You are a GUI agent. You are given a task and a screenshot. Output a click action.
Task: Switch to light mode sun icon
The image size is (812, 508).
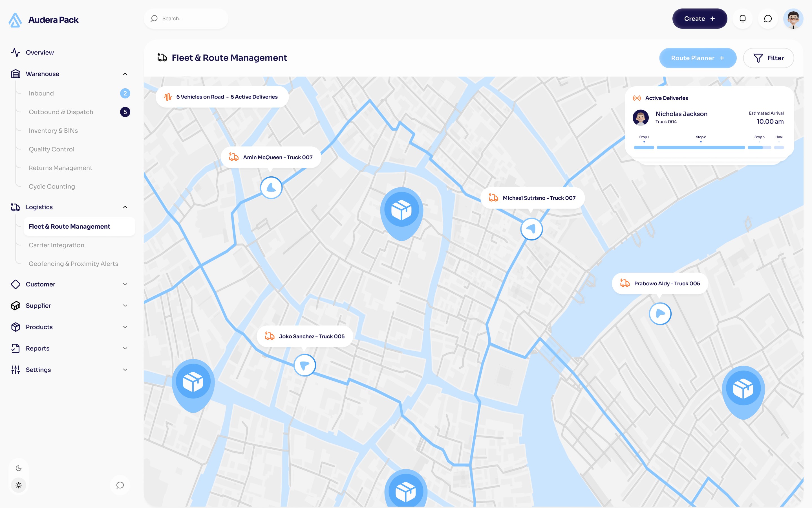click(x=19, y=485)
